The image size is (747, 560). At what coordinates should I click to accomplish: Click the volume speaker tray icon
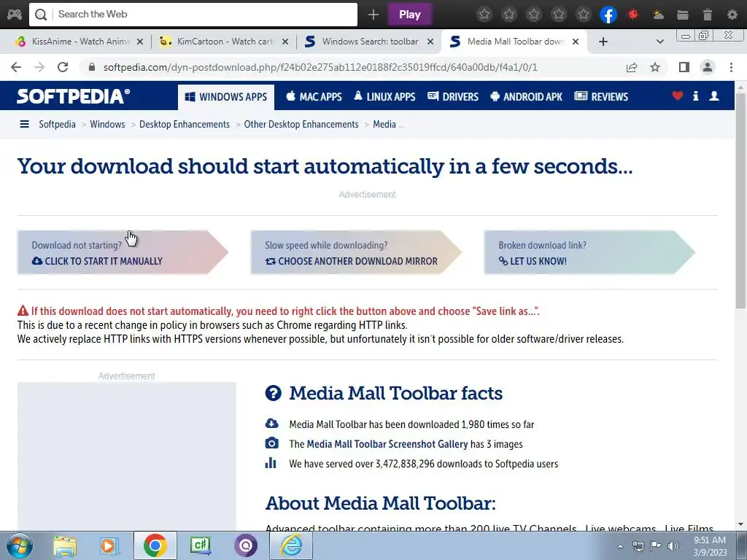tap(673, 546)
